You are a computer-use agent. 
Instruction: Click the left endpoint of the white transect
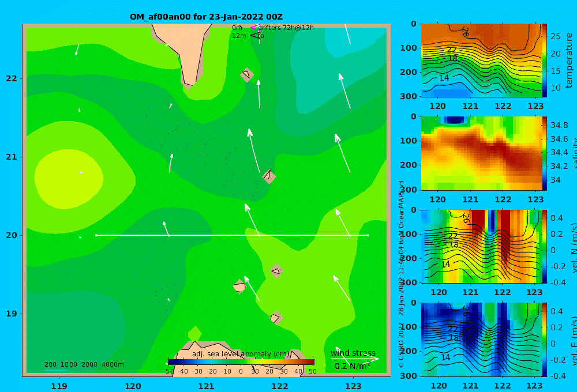(x=96, y=235)
